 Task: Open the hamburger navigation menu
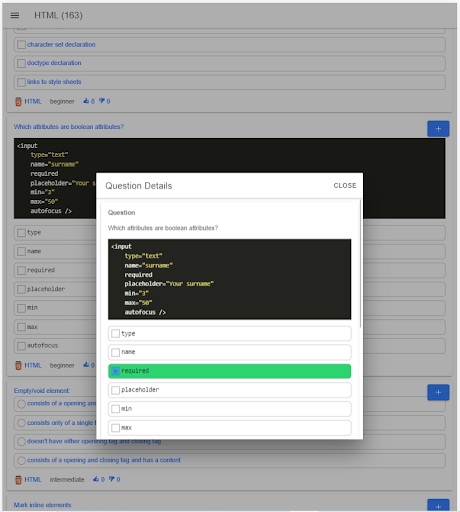coord(15,15)
